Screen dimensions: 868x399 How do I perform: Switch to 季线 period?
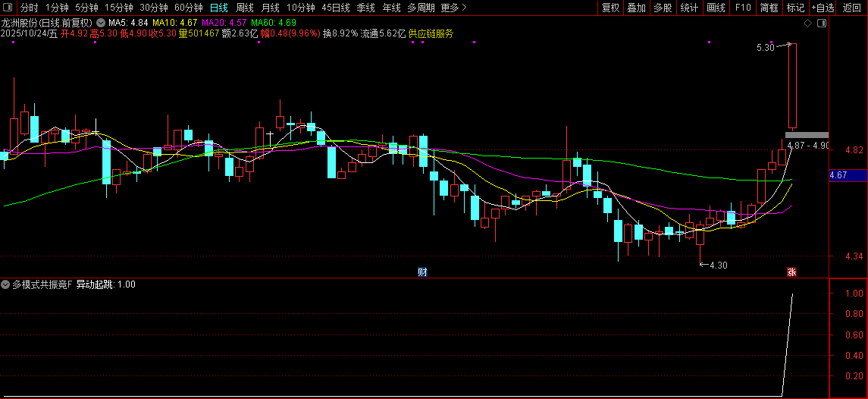(x=365, y=8)
